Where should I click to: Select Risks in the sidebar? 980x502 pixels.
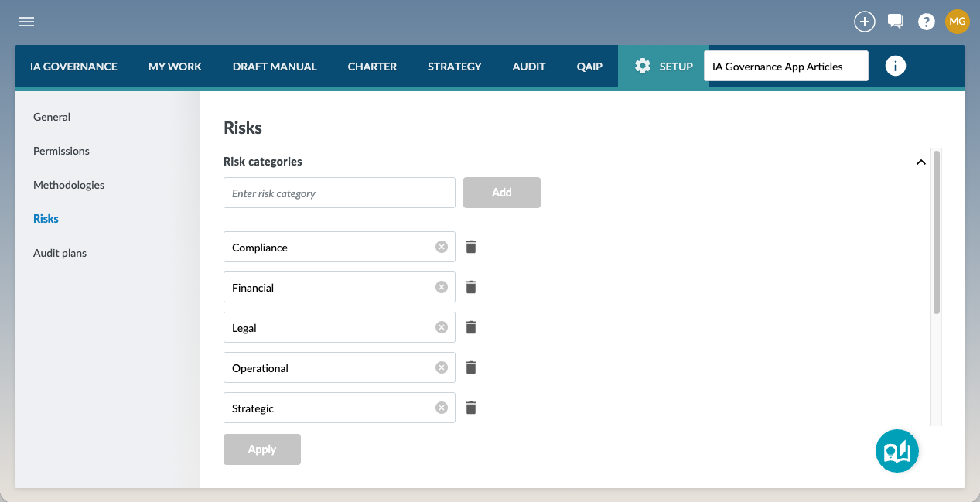click(x=46, y=219)
